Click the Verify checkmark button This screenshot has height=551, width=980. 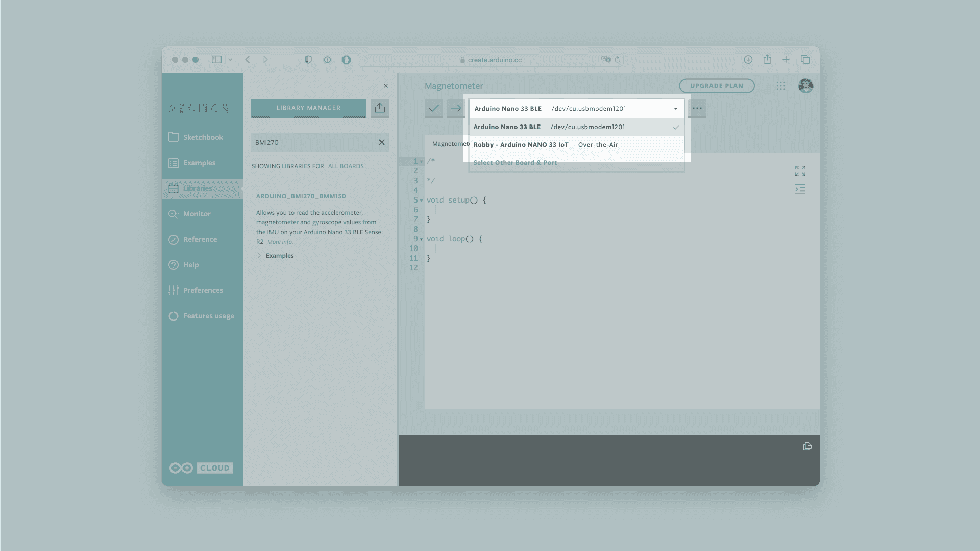pos(433,108)
